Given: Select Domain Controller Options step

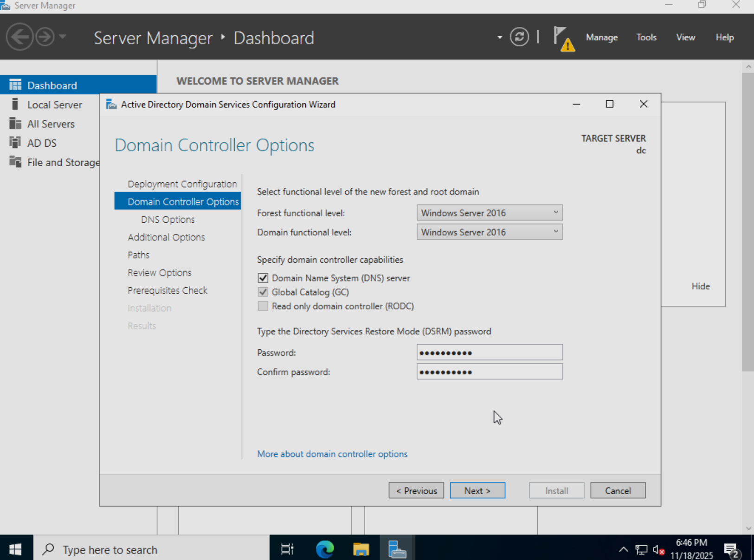Looking at the screenshot, I should pyautogui.click(x=178, y=201).
